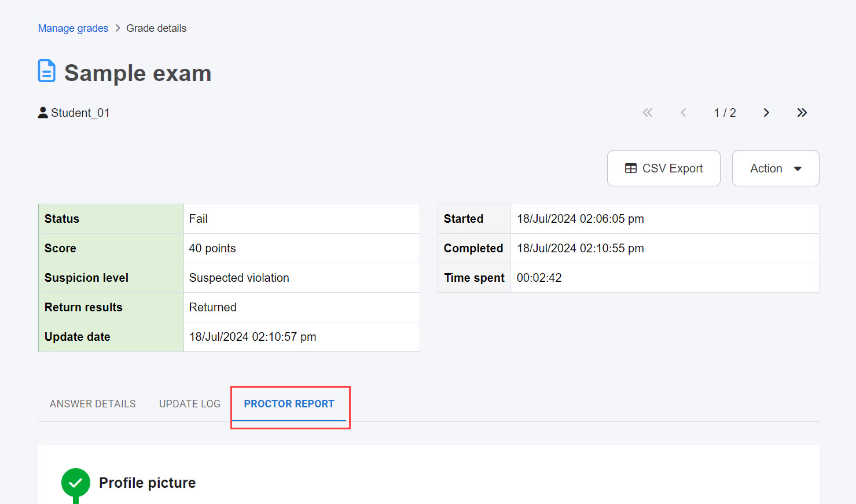
Task: Click the Score row label
Action: click(x=60, y=248)
